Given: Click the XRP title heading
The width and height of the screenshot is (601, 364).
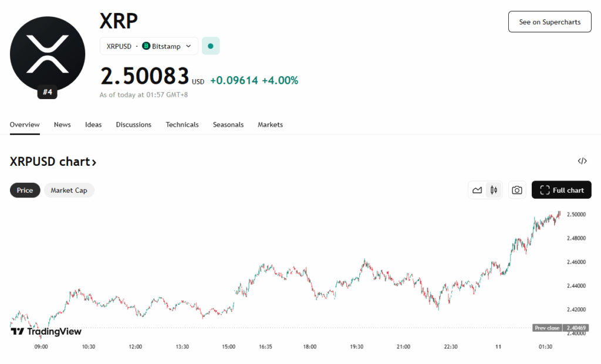Looking at the screenshot, I should (x=119, y=21).
